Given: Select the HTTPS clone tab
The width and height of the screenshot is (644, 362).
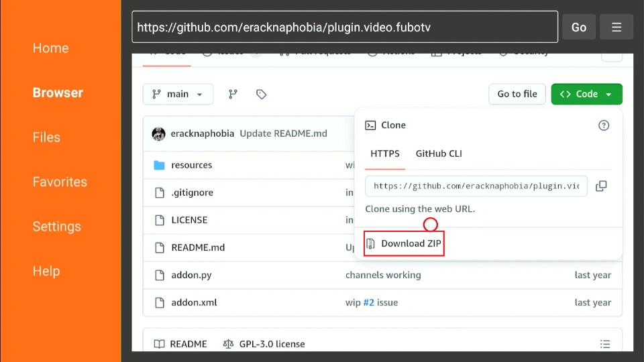Looking at the screenshot, I should 385,154.
